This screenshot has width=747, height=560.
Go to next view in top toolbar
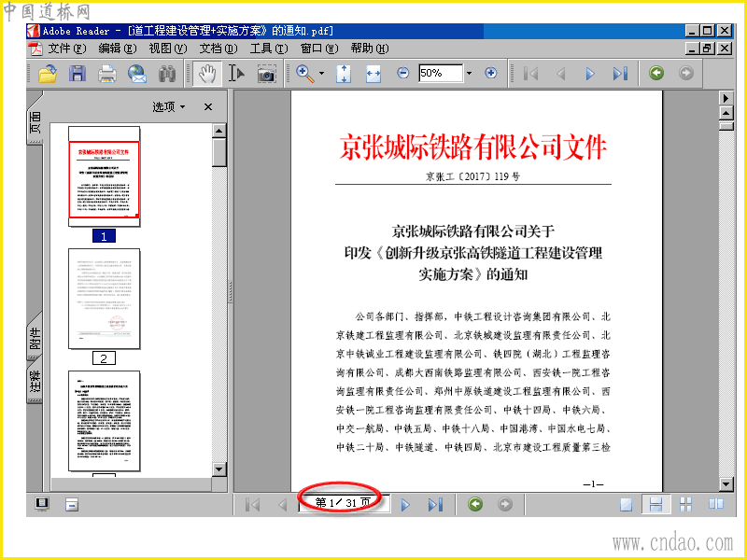coord(686,73)
